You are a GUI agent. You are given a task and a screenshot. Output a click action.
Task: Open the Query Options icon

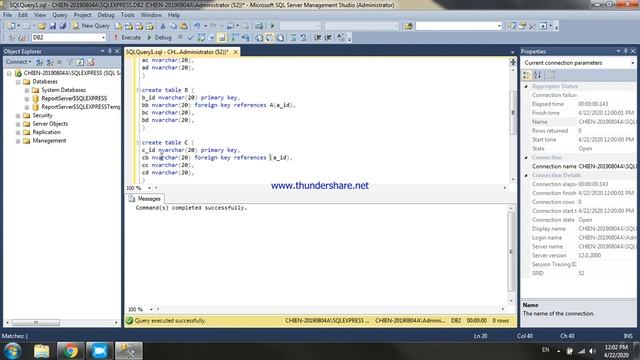(211, 38)
